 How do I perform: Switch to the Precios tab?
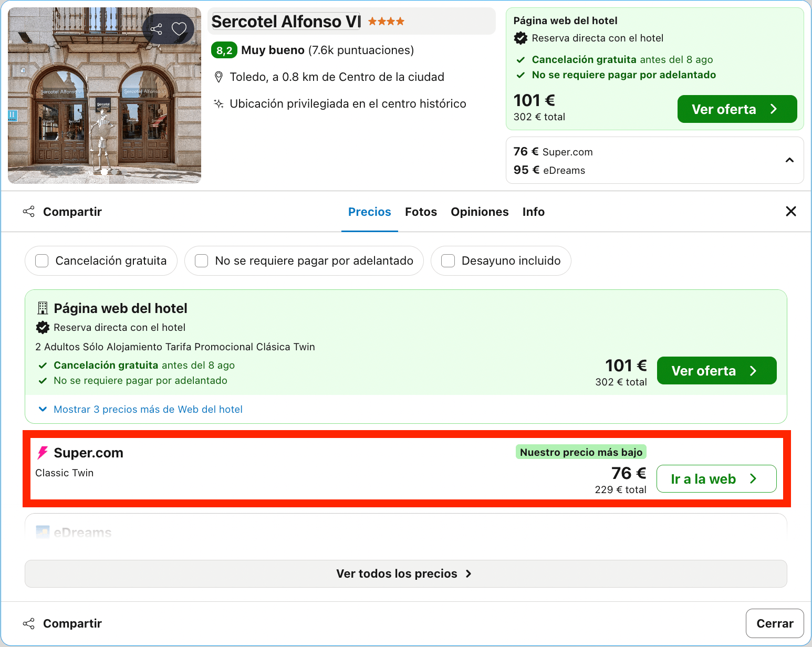tap(370, 212)
